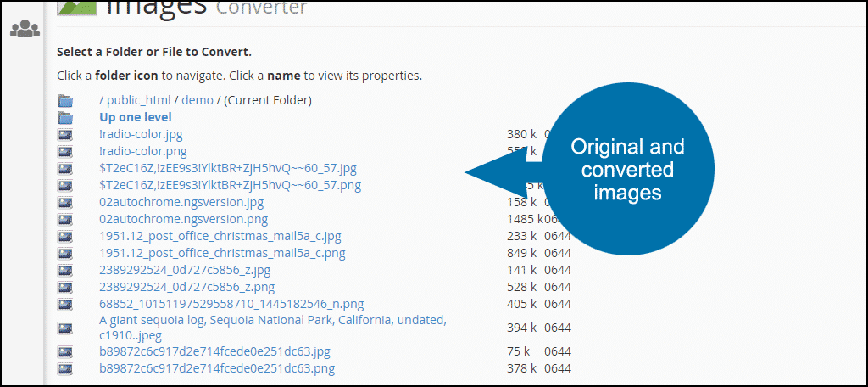Click image icon beside $T2eC16Z 60_57.jpg

point(65,168)
